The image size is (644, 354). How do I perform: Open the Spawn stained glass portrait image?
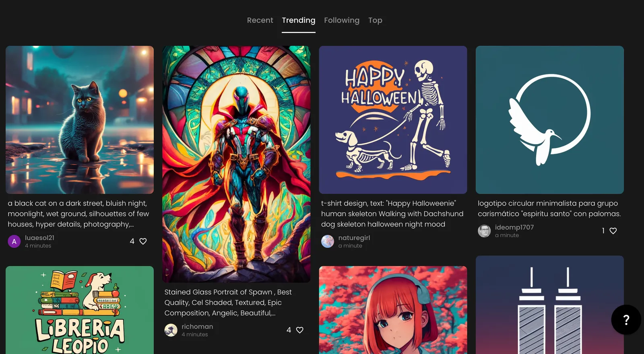tap(236, 164)
